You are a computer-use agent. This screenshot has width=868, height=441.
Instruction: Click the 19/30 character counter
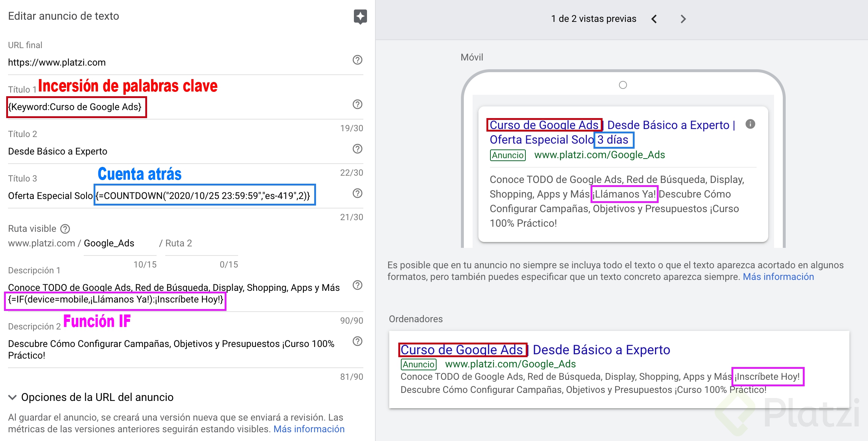coord(352,128)
